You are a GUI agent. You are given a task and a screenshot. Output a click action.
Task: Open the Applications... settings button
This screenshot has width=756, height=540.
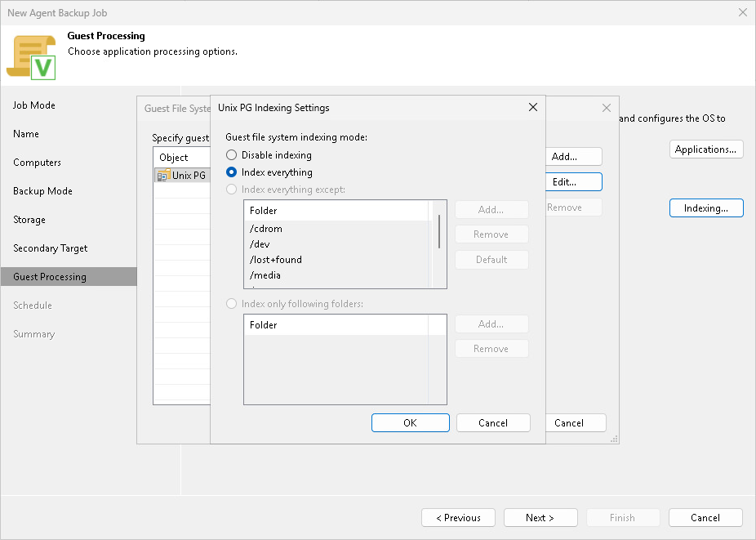706,150
